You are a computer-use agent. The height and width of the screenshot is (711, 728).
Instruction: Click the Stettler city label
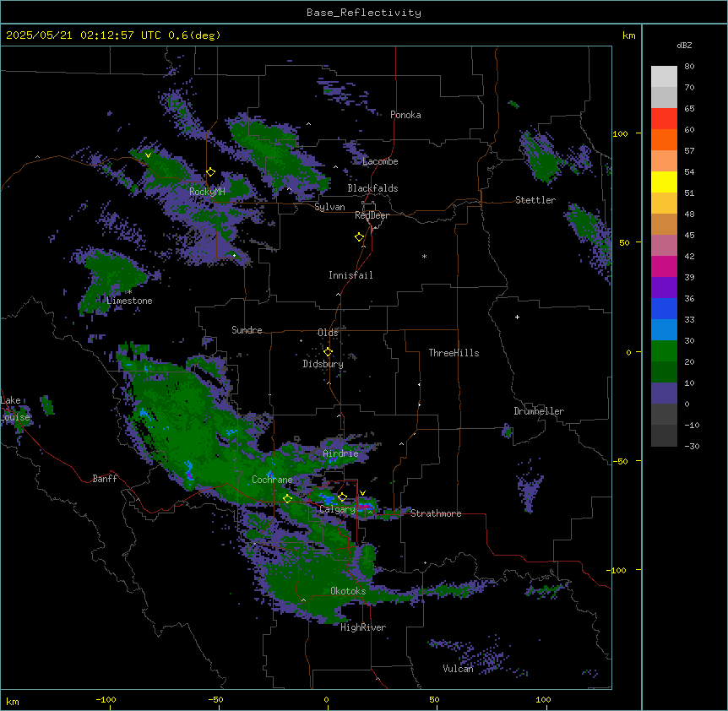click(535, 200)
